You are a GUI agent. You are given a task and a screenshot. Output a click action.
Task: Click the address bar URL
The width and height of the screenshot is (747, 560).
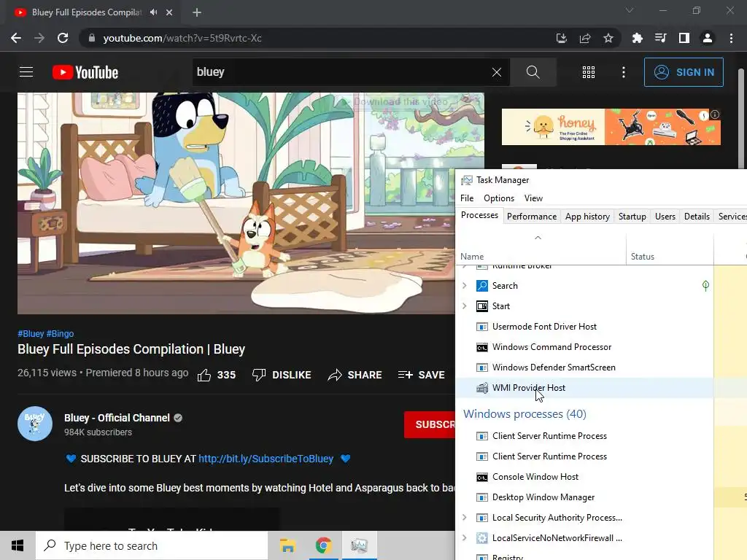182,38
